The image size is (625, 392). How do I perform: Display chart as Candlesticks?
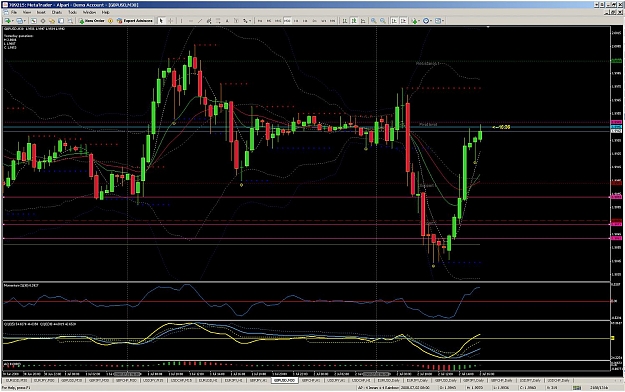[x=354, y=21]
